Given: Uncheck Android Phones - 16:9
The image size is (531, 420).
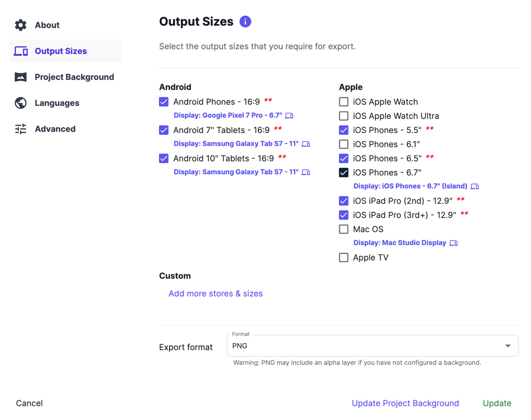Looking at the screenshot, I should (164, 102).
